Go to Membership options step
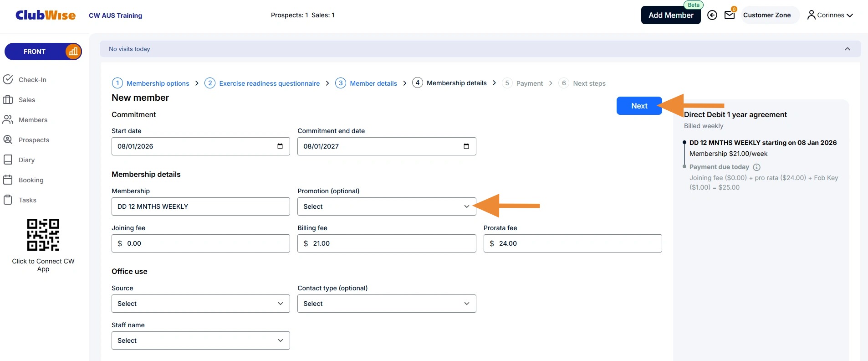868x361 pixels. (x=151, y=83)
